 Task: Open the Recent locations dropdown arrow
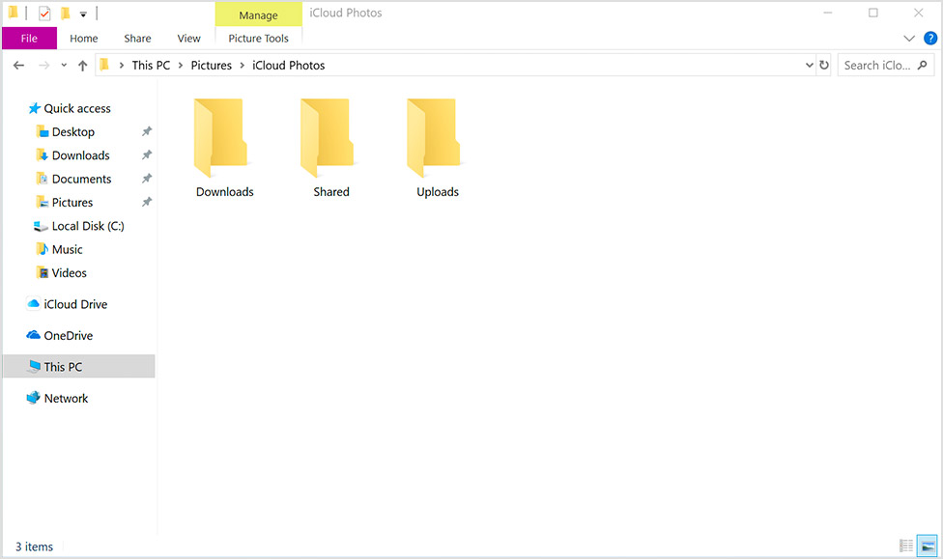[x=64, y=66]
